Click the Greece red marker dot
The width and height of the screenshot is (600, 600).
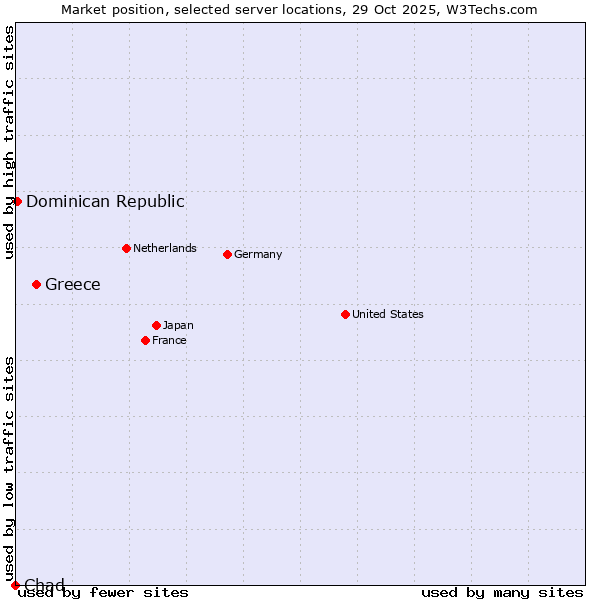click(x=36, y=284)
